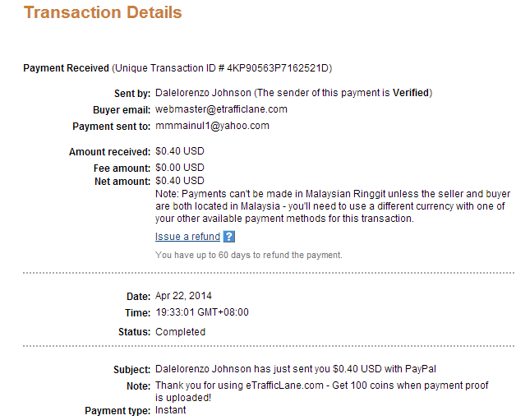Click the Net amount $0.40 USD value
Screen dimensions: 516x420
(x=180, y=181)
